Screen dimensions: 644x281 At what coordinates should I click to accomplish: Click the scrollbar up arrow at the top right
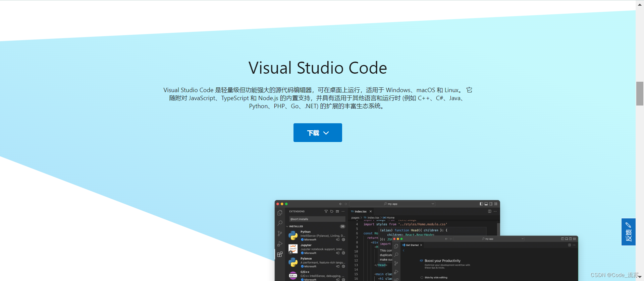click(640, 4)
